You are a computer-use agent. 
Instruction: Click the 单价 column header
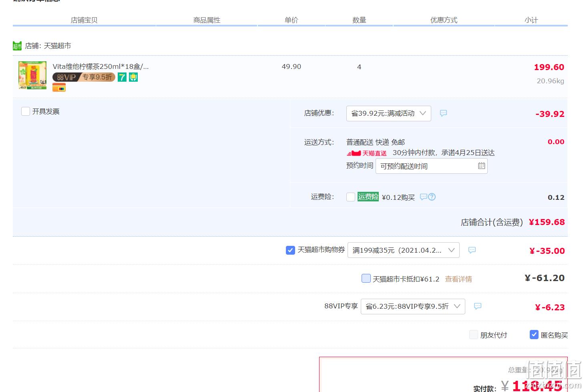point(291,20)
